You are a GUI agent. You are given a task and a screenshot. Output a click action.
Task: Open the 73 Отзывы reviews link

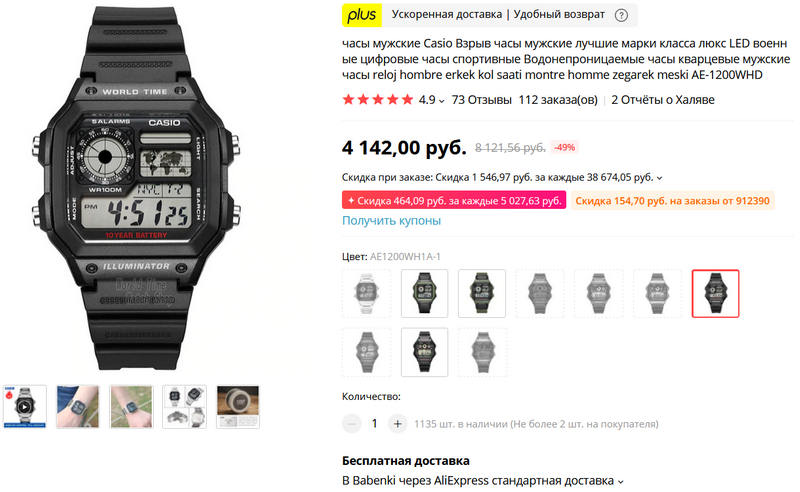coord(481,100)
